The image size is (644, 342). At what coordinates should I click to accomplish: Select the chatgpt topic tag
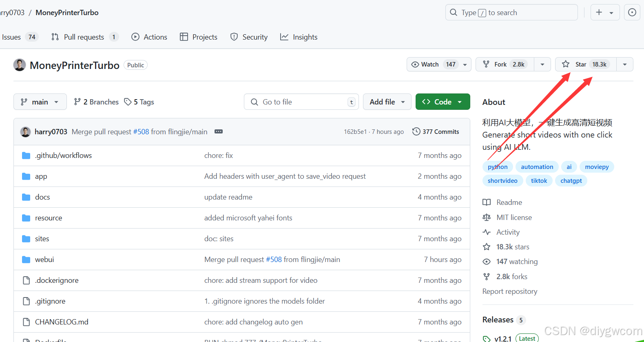pyautogui.click(x=571, y=181)
